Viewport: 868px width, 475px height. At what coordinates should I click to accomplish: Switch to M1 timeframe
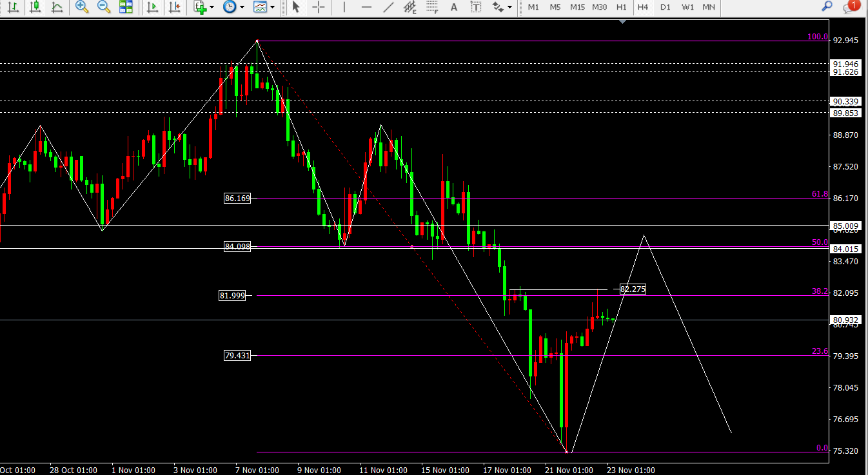pos(533,7)
